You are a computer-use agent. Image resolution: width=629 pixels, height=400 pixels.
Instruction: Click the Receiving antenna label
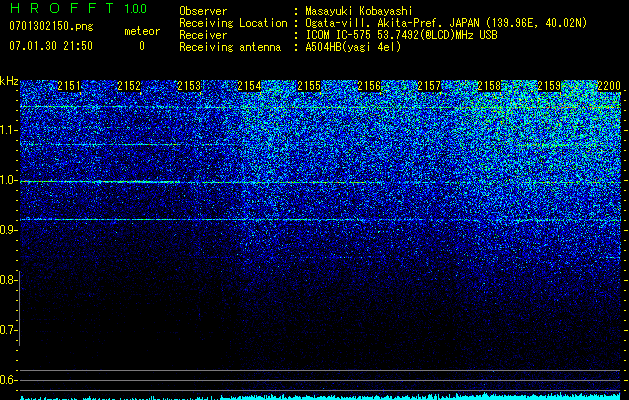[230, 47]
